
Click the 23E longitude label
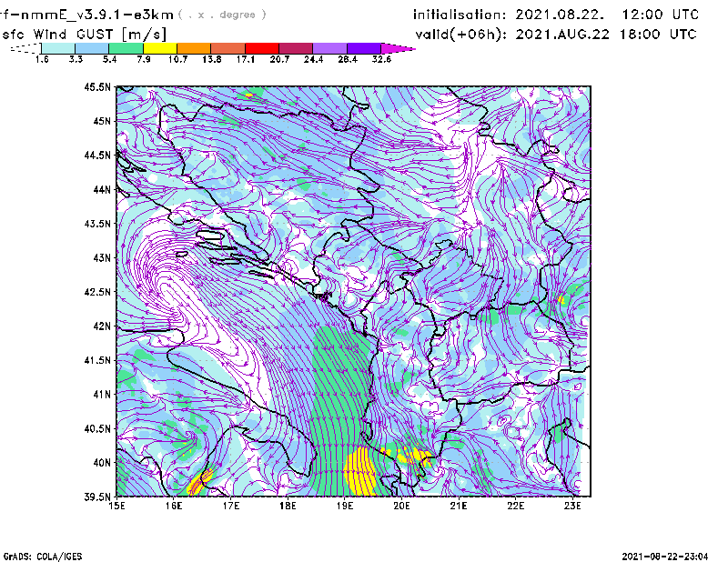click(x=572, y=506)
